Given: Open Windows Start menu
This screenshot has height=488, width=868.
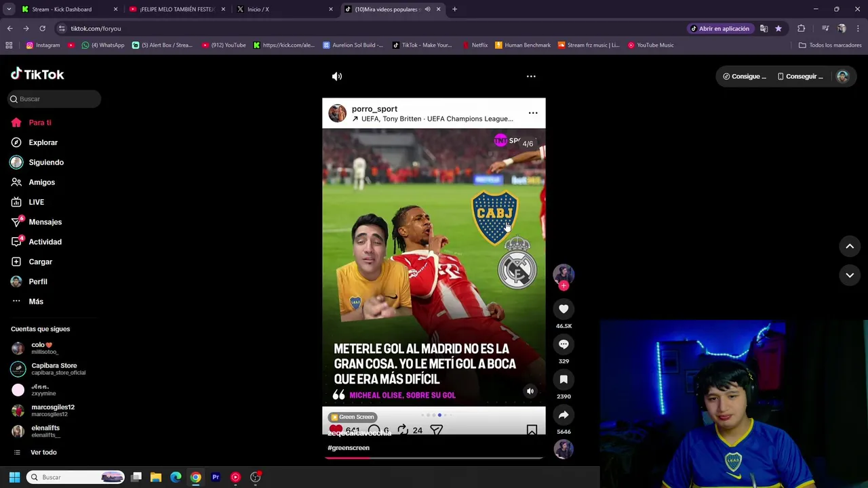Looking at the screenshot, I should tap(14, 477).
